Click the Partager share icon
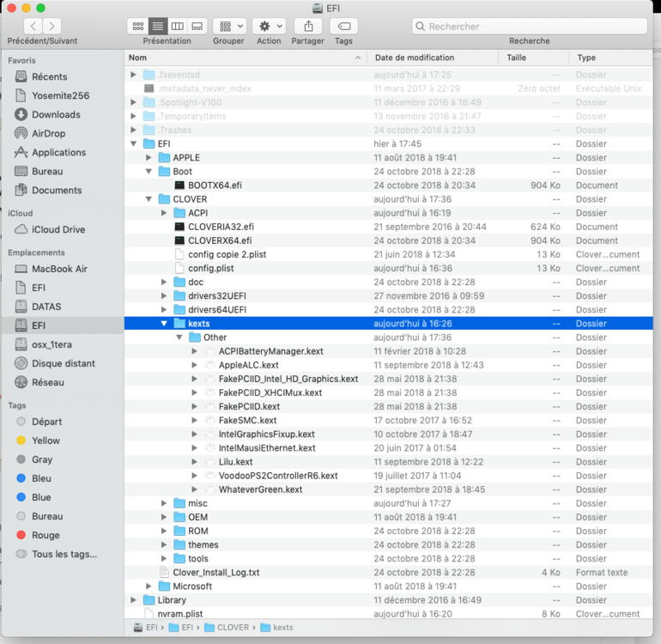 pyautogui.click(x=308, y=26)
